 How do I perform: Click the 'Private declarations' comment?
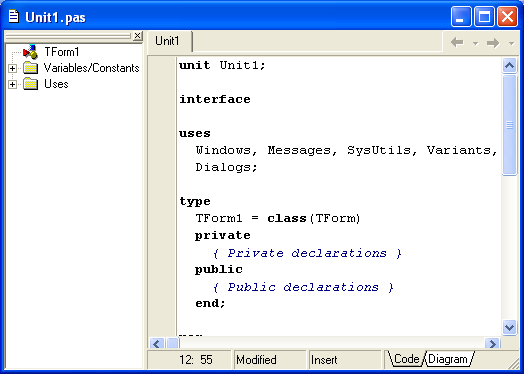click(307, 253)
